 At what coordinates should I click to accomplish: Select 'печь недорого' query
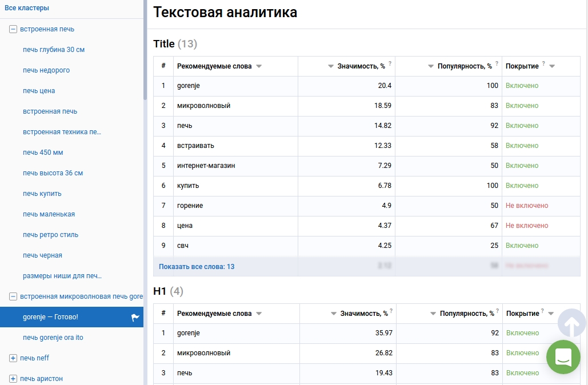pos(46,70)
